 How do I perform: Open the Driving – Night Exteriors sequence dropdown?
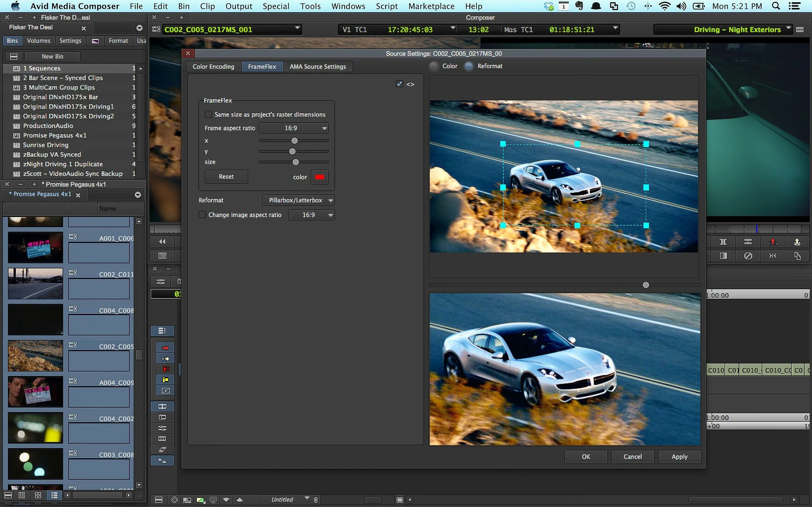[789, 29]
